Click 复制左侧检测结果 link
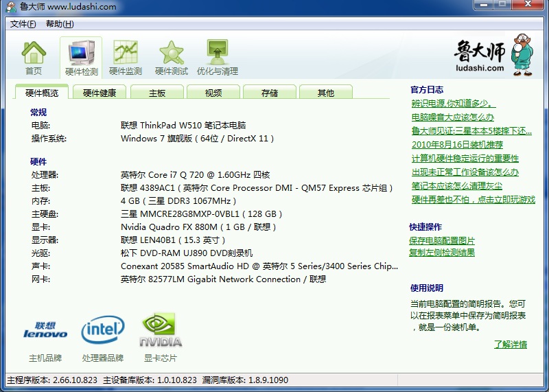 pyautogui.click(x=442, y=252)
